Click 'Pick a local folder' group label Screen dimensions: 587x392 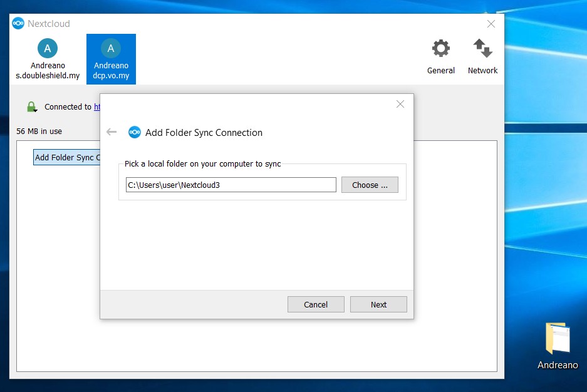tap(202, 164)
